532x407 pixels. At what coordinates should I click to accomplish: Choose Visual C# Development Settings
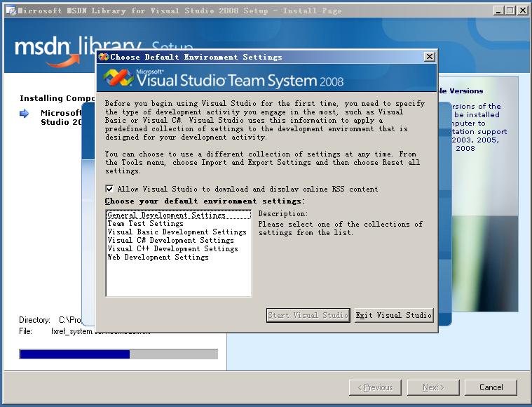tap(179, 241)
